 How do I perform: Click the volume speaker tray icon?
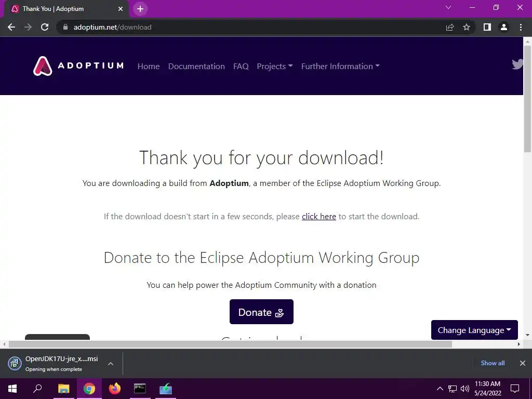click(465, 389)
